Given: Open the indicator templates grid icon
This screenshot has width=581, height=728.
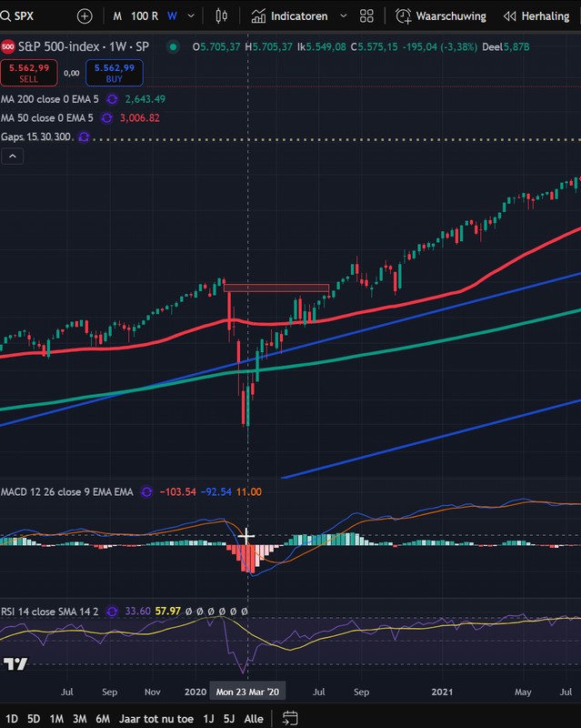Looking at the screenshot, I should [x=366, y=16].
